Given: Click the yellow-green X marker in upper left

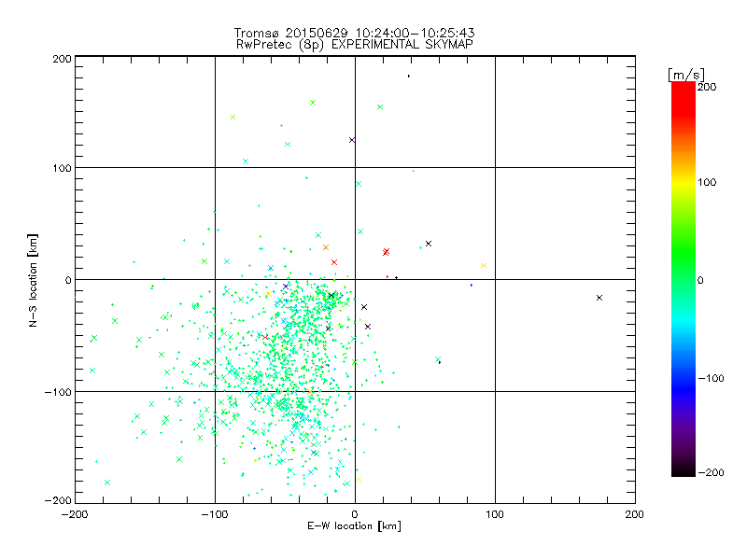Looking at the screenshot, I should [233, 117].
